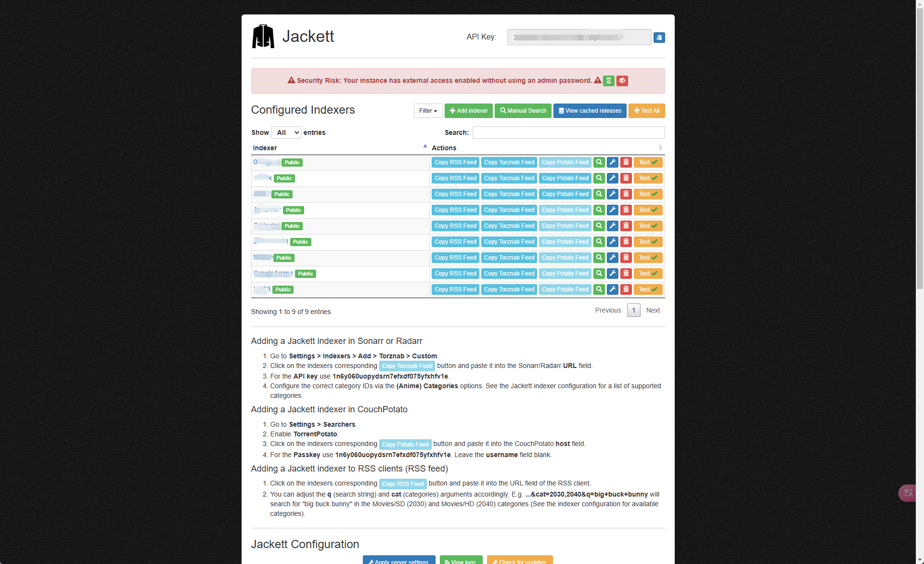Delete the SimpleAnime indexer via trash icon
The image size is (924, 564).
coord(626,274)
